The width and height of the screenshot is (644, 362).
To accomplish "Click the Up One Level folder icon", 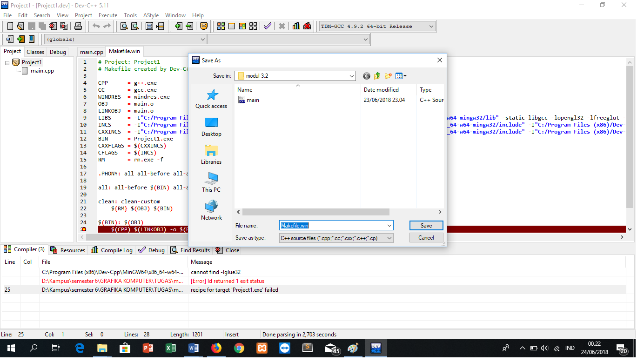I will pyautogui.click(x=377, y=76).
